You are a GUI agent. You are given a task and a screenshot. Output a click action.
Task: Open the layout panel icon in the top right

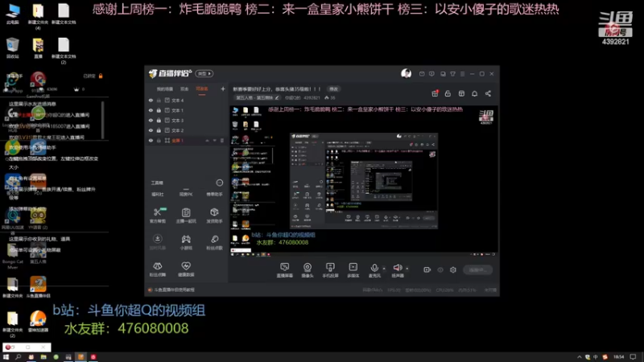coord(461,93)
